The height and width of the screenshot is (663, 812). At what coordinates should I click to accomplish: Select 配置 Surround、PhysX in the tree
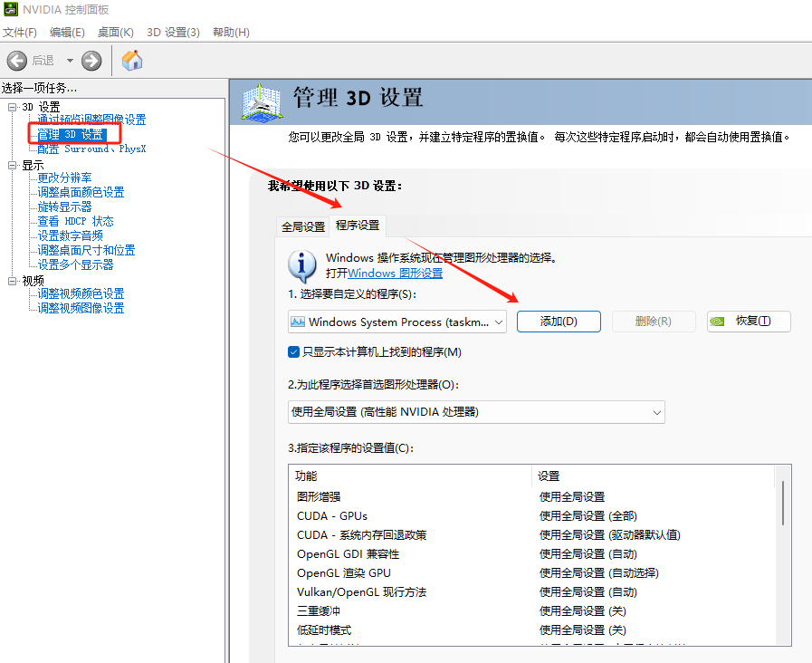[91, 149]
